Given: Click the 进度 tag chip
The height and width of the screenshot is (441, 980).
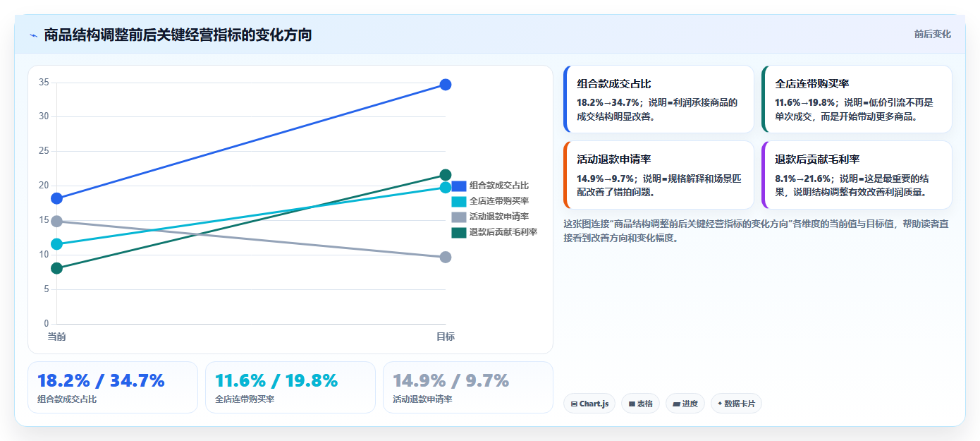Looking at the screenshot, I should tap(685, 404).
